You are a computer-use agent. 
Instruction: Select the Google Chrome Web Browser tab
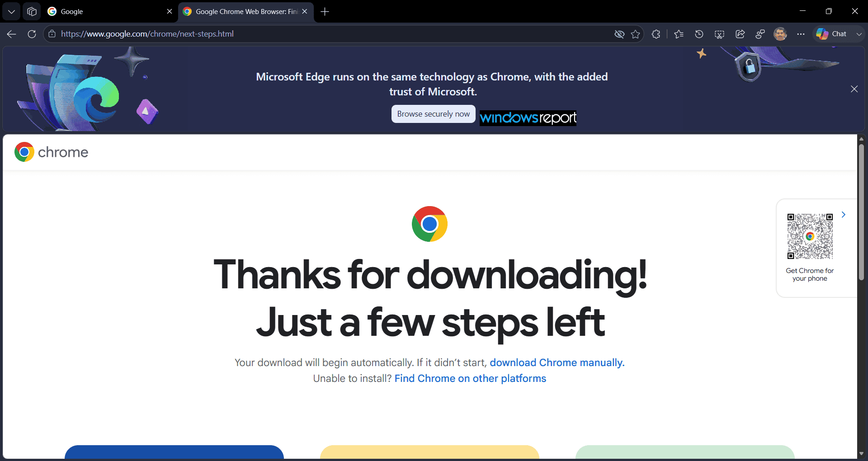pyautogui.click(x=246, y=11)
